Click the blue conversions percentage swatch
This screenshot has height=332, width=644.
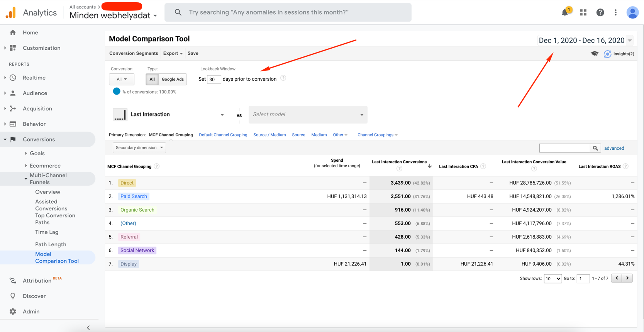tap(117, 91)
